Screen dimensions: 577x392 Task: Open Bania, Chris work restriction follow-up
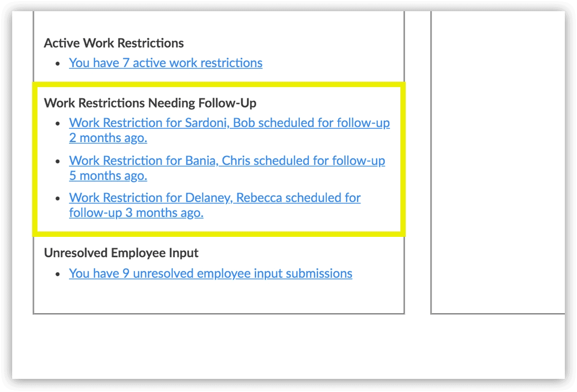[x=227, y=160]
